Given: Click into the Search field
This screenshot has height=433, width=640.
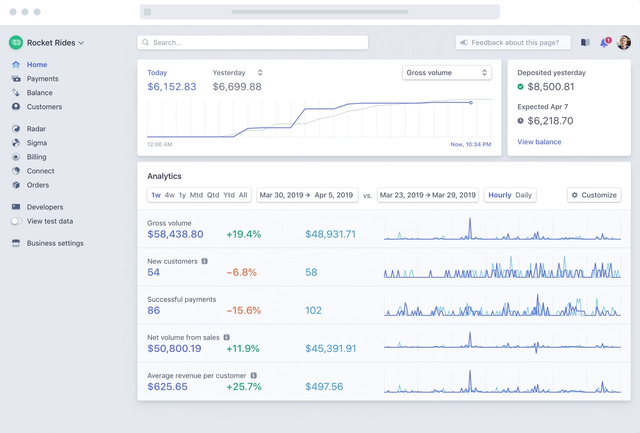Looking at the screenshot, I should click(253, 42).
